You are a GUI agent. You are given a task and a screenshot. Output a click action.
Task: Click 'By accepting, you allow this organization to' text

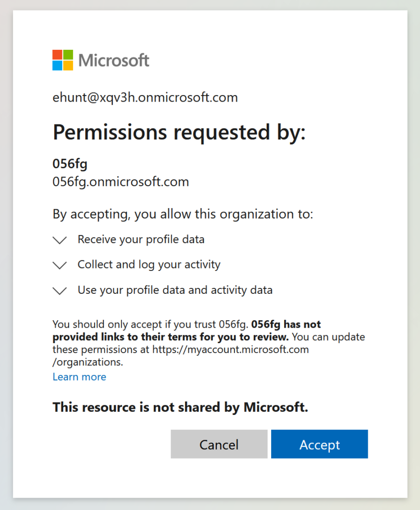(183, 214)
